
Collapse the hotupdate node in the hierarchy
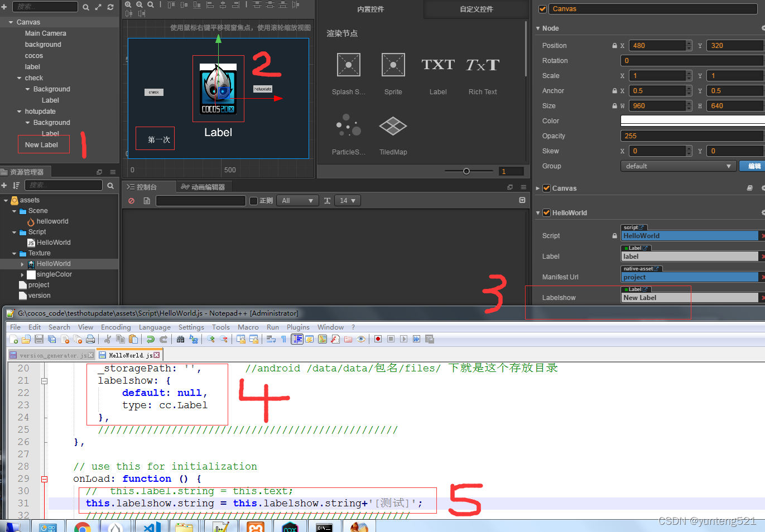click(x=19, y=112)
